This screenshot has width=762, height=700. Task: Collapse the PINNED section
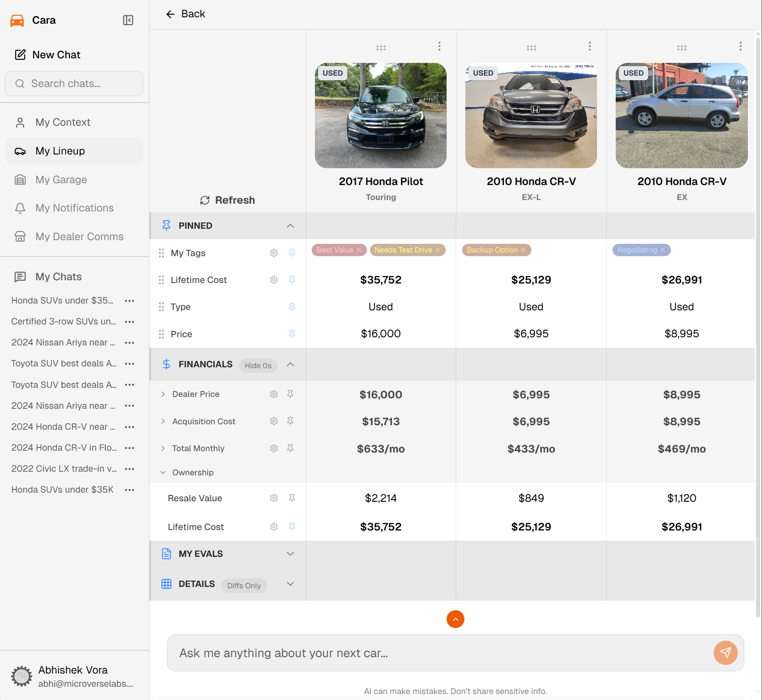(290, 226)
